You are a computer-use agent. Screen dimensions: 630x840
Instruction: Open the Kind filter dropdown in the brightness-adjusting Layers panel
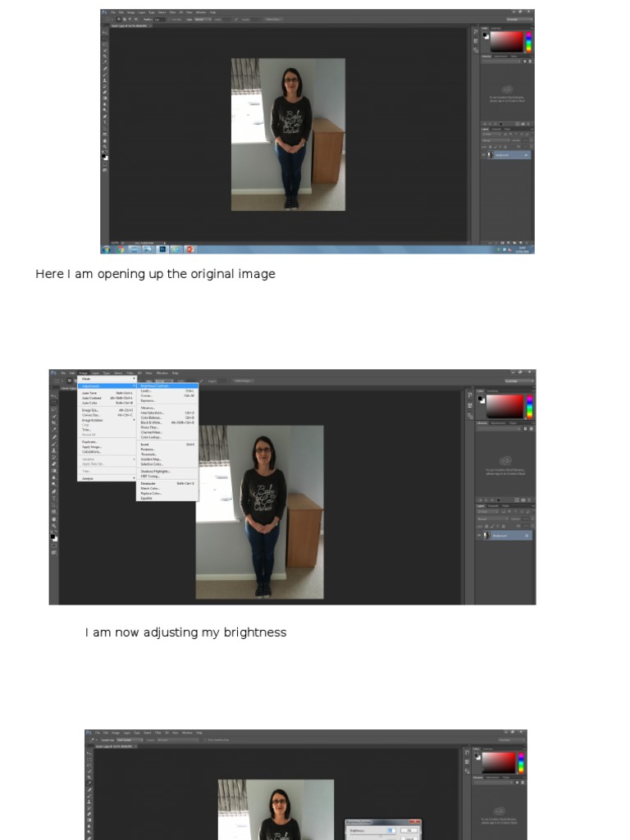pos(487,512)
